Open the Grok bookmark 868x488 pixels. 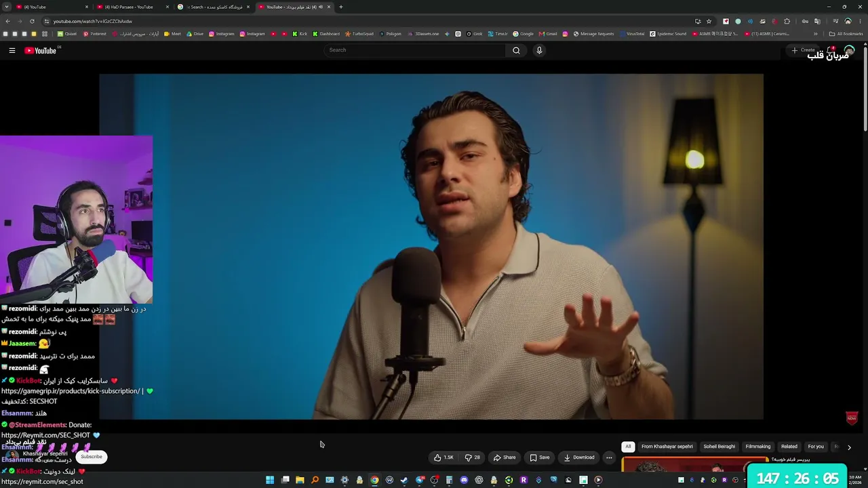474,34
